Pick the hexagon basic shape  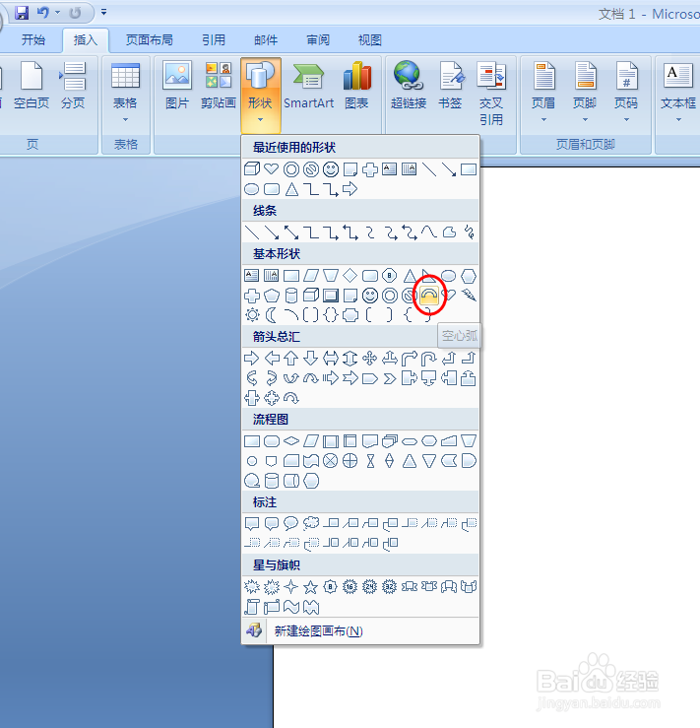[x=469, y=276]
